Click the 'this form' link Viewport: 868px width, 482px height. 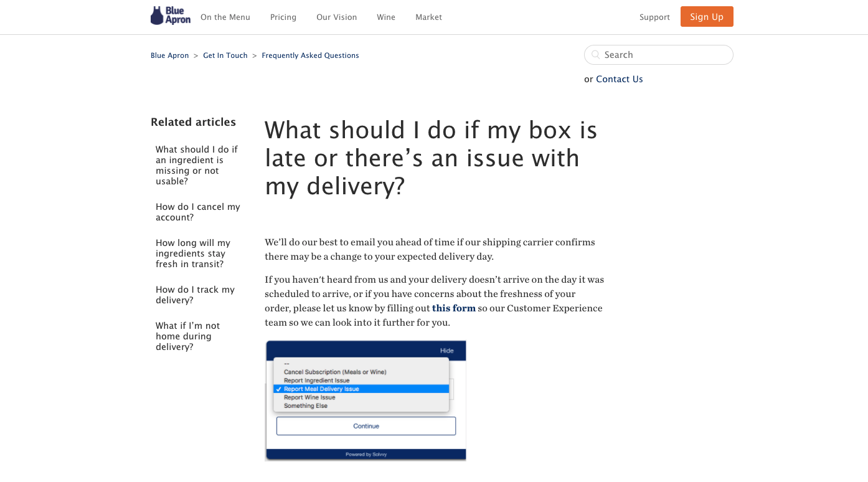(454, 308)
